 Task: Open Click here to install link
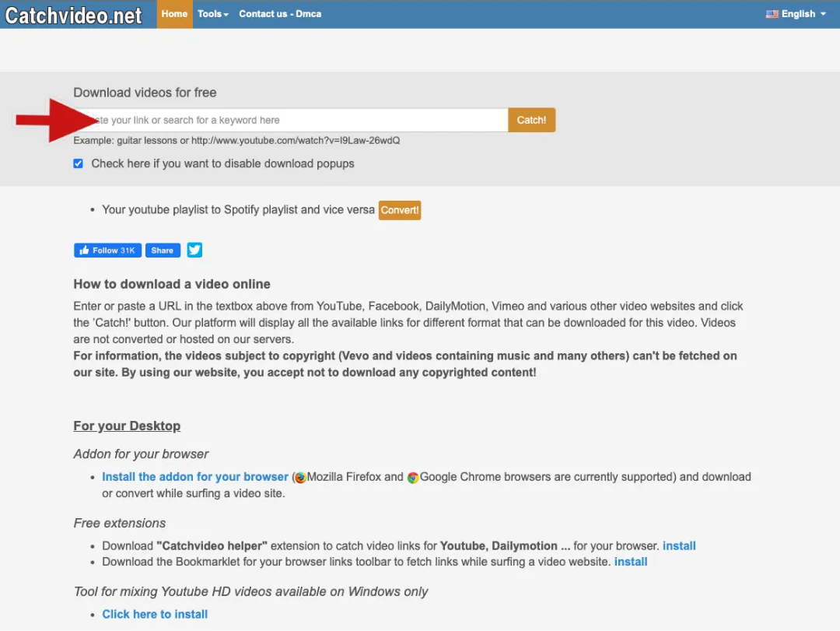155,615
